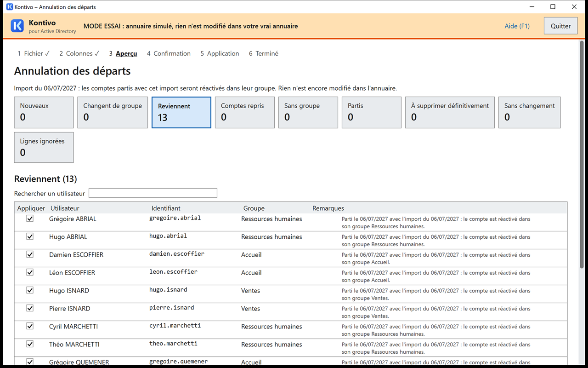Click the Groupe column header
588x368 pixels.
pyautogui.click(x=254, y=208)
